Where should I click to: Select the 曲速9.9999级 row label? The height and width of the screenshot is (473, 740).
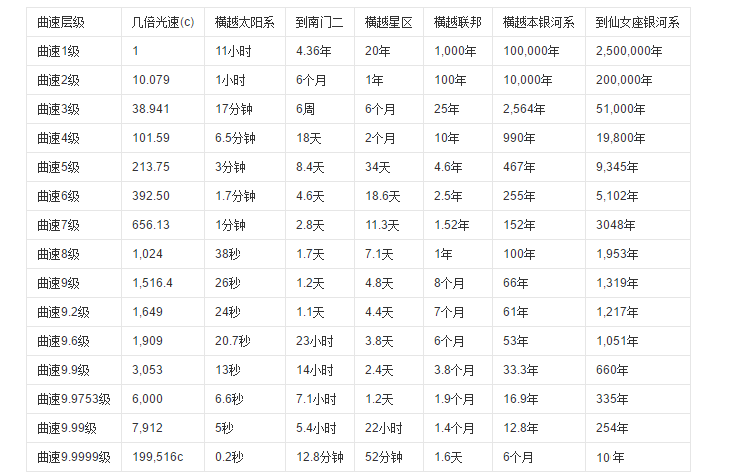[x=74, y=457]
